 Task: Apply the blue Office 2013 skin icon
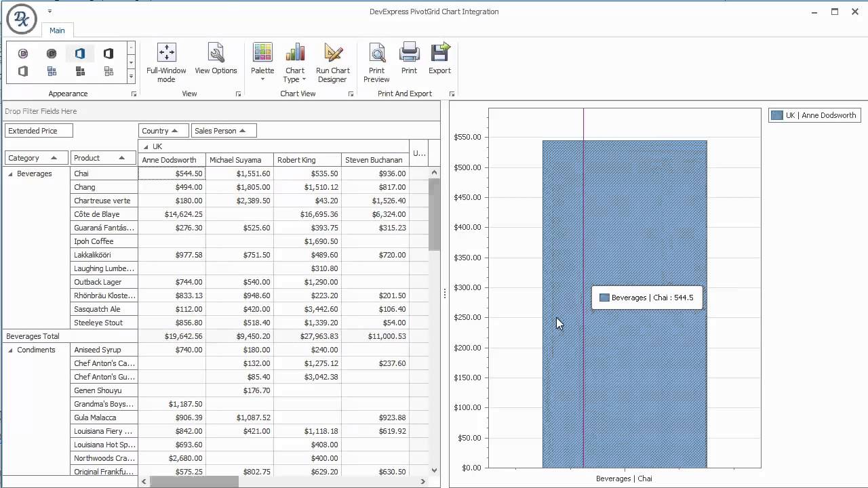pyautogui.click(x=80, y=54)
